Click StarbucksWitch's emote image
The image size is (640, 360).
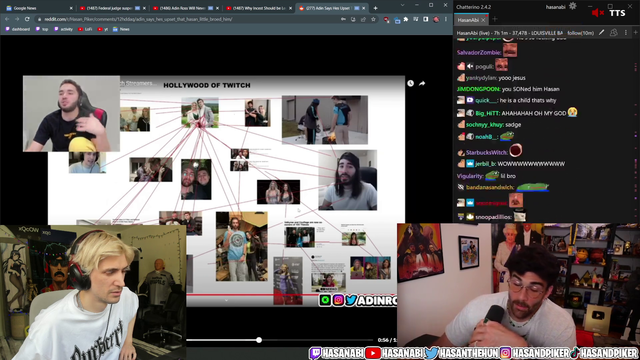pyautogui.click(x=516, y=150)
